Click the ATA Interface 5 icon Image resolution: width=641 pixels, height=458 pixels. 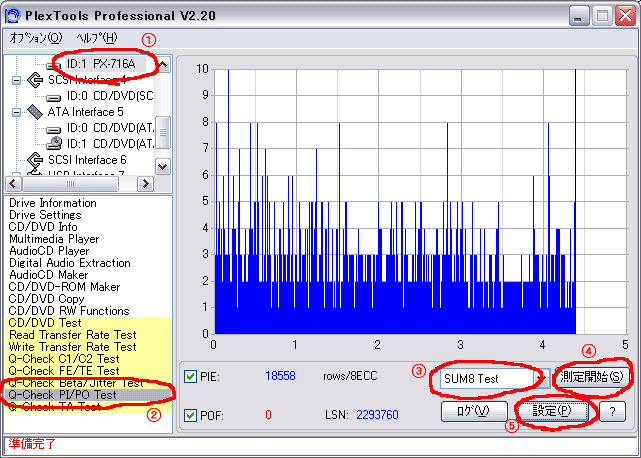pos(35,112)
